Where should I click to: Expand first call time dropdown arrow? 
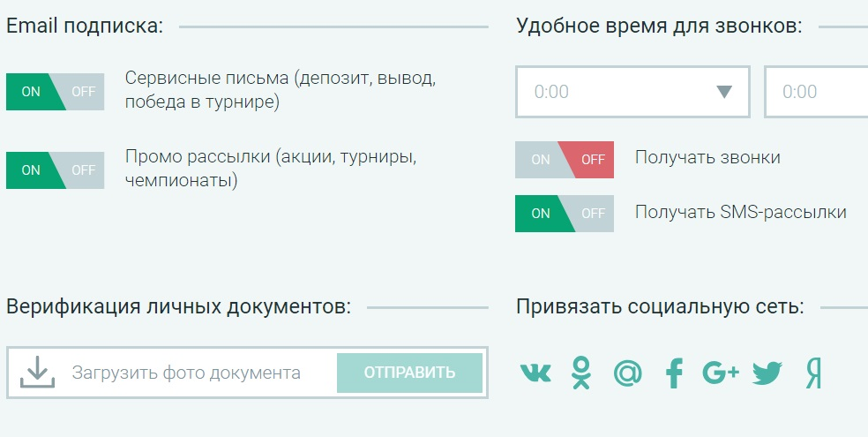(723, 92)
